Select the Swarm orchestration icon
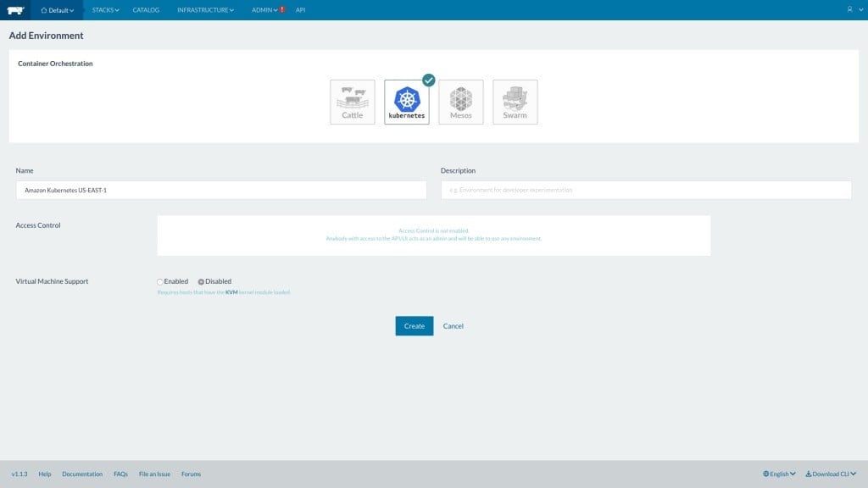868x488 pixels. [515, 102]
